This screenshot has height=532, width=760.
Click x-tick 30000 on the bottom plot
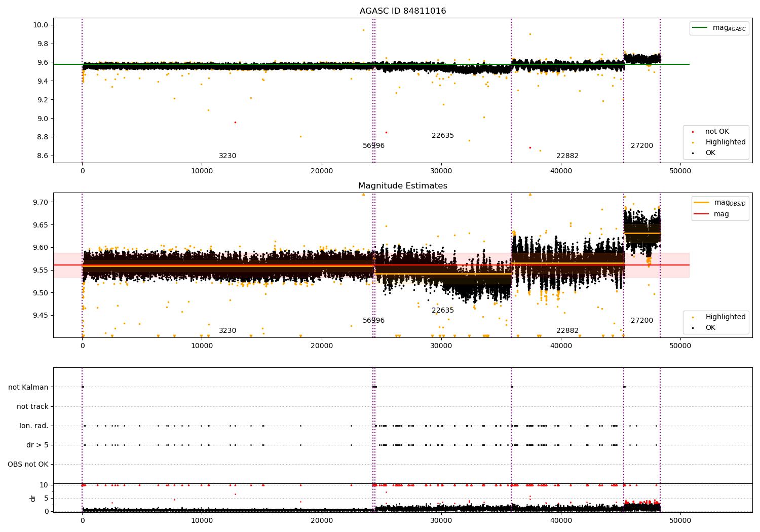pos(441,520)
